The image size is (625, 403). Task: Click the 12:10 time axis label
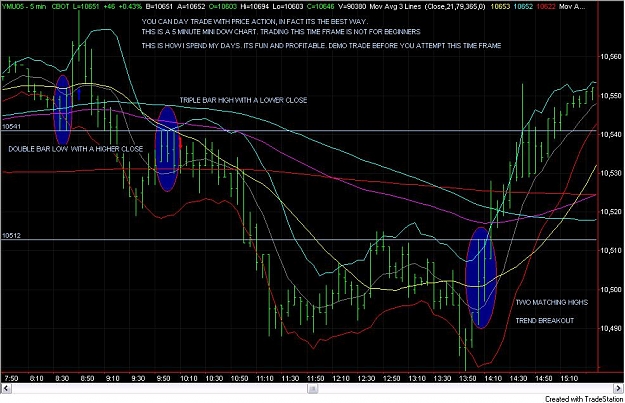click(341, 378)
